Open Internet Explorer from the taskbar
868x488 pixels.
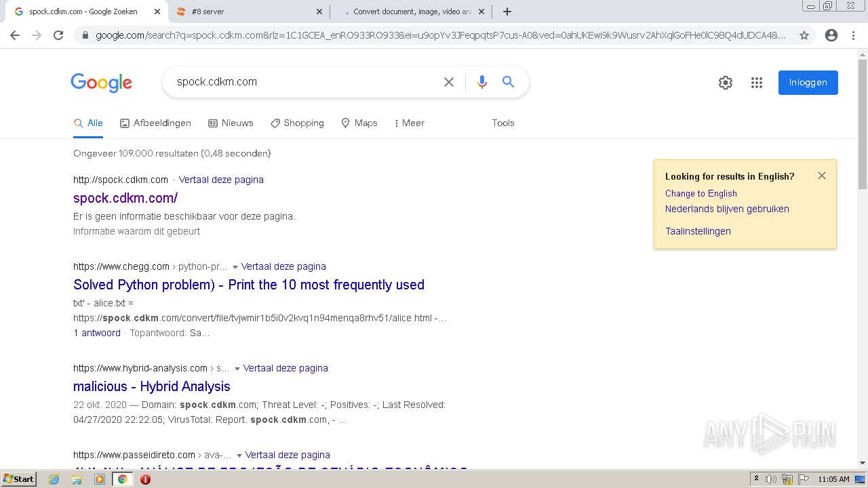[54, 479]
